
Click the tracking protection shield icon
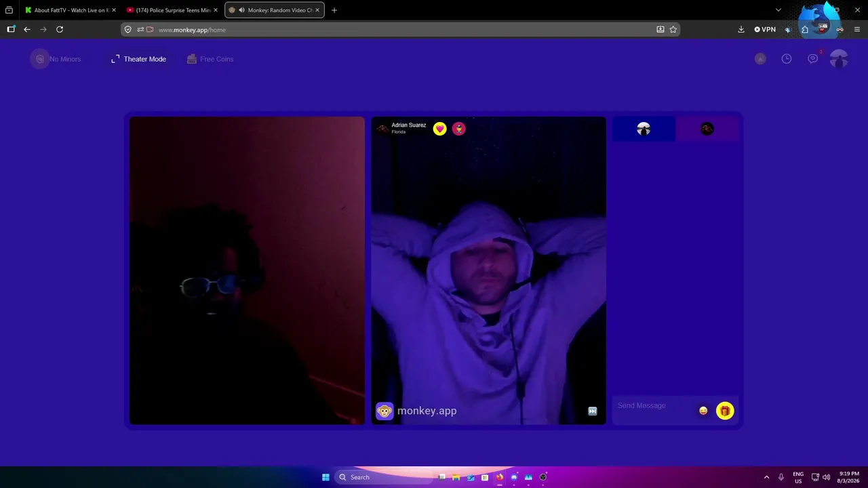click(x=127, y=30)
